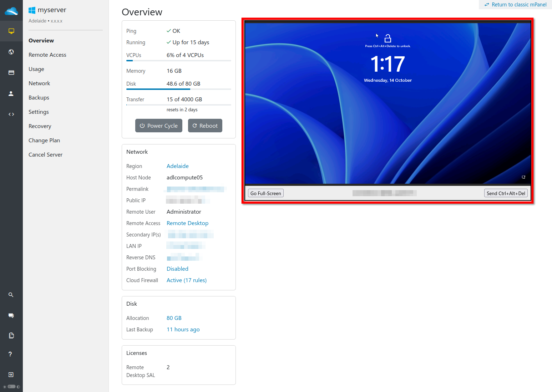
Task: Open the Backups menu item
Action: tap(39, 98)
